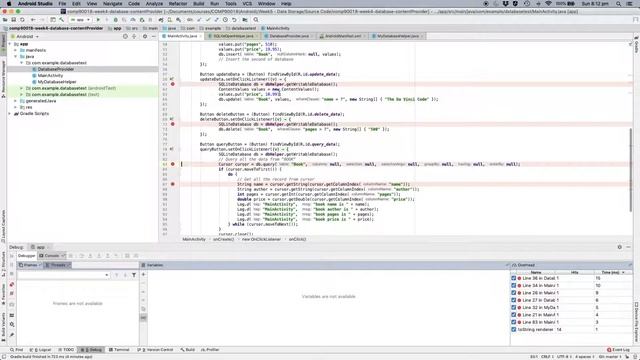The height and width of the screenshot is (360, 640).
Task: Open the app run configuration dropdown
Action: [x=80, y=20]
